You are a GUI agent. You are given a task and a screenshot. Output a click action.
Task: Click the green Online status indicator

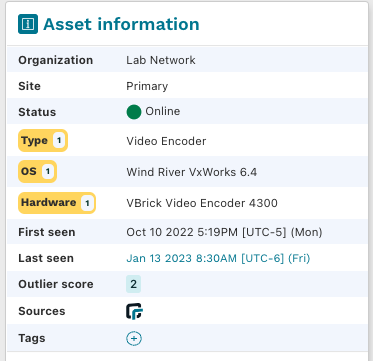pyautogui.click(x=134, y=112)
